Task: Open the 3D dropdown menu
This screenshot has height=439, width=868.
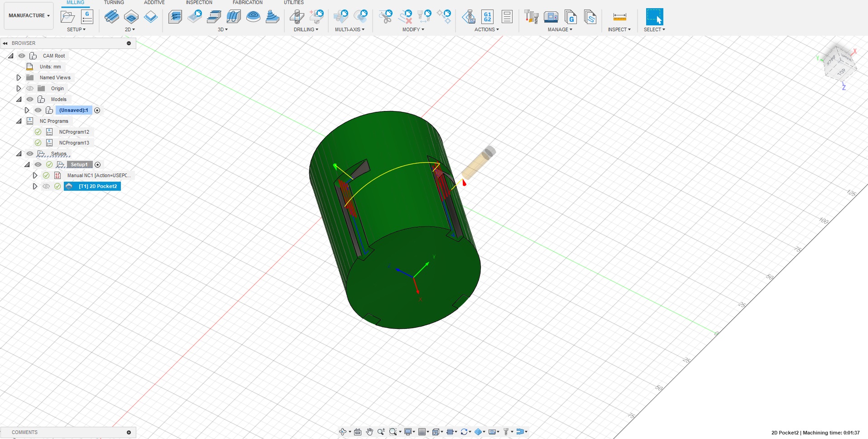Action: pos(222,29)
